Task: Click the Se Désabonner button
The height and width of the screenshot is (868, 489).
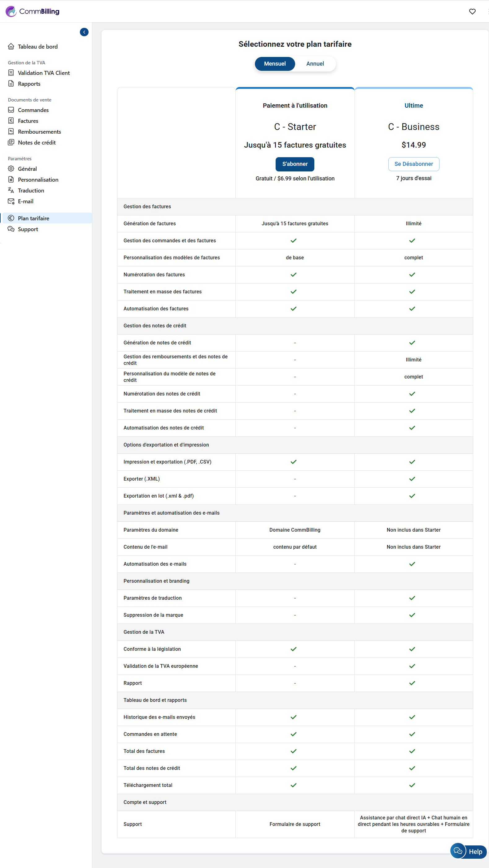Action: [413, 164]
